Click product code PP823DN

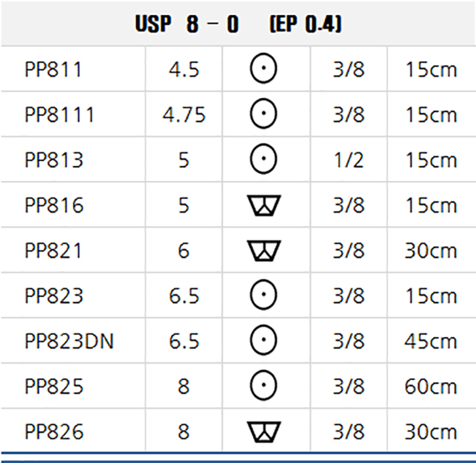point(69,341)
